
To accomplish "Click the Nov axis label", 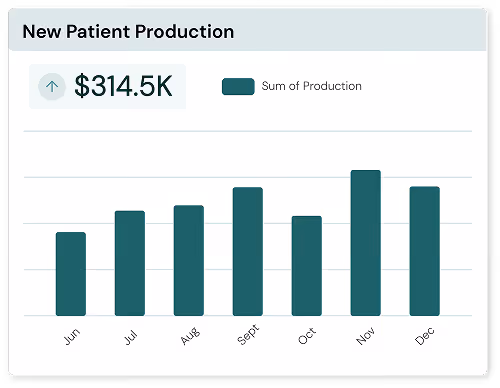I will pyautogui.click(x=365, y=336).
